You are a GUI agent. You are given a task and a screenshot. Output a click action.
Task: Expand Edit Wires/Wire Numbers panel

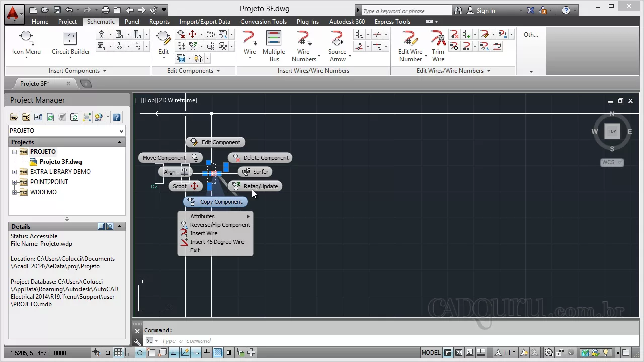coord(453,71)
